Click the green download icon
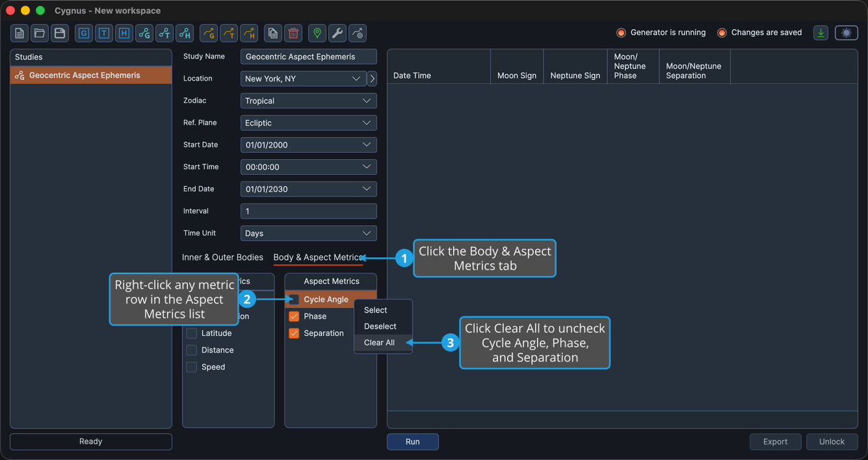This screenshot has width=868, height=460. (x=821, y=32)
